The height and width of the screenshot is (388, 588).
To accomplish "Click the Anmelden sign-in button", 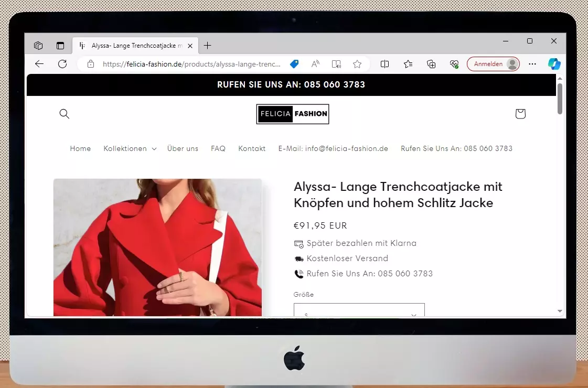I will coord(493,64).
